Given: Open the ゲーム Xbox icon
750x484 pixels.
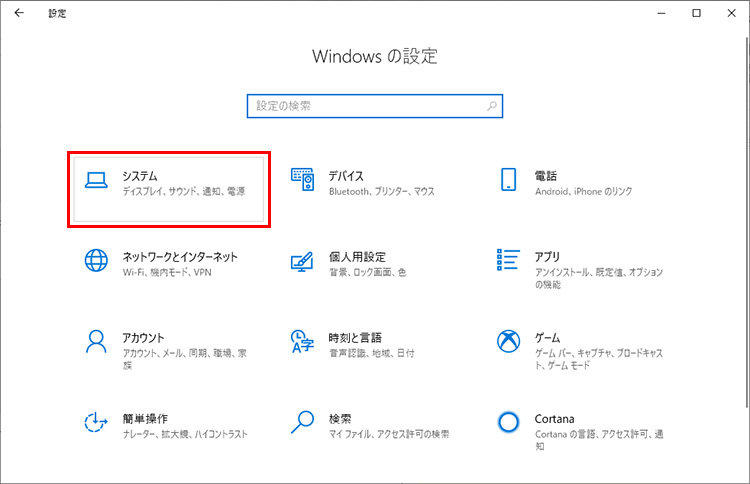Looking at the screenshot, I should tap(508, 341).
